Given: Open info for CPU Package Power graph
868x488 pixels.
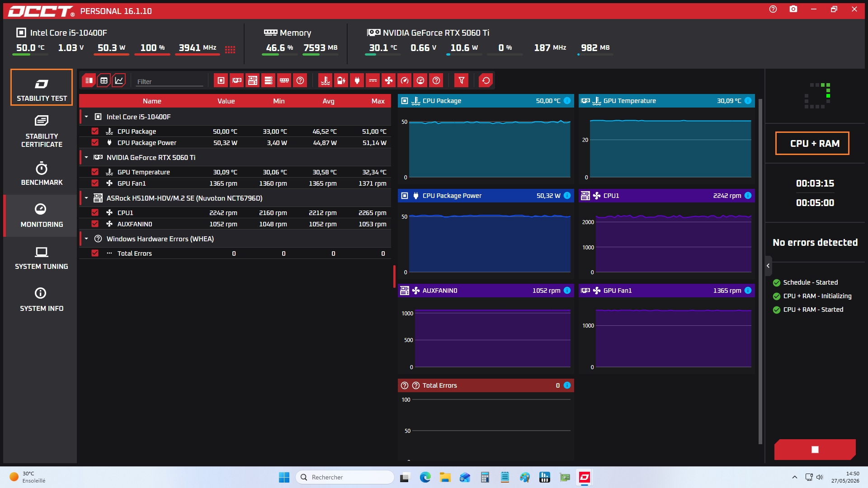Looking at the screenshot, I should tap(567, 196).
